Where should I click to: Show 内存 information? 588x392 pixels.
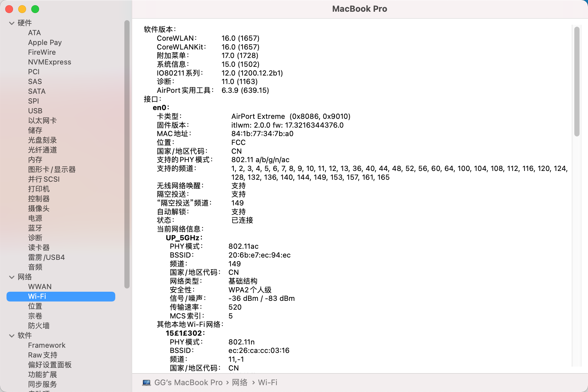tap(35, 160)
